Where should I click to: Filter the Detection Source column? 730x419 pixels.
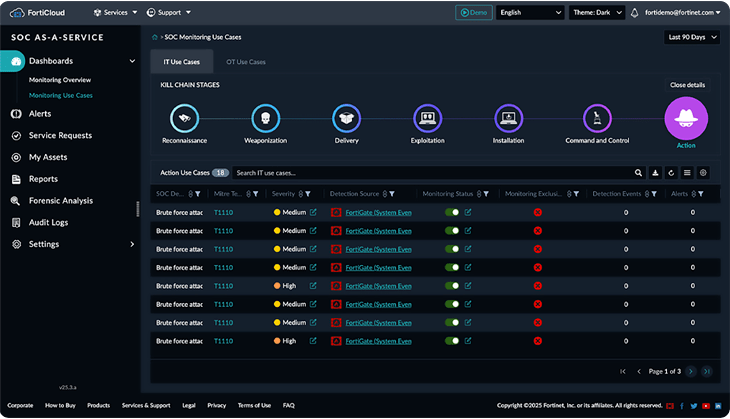click(392, 194)
